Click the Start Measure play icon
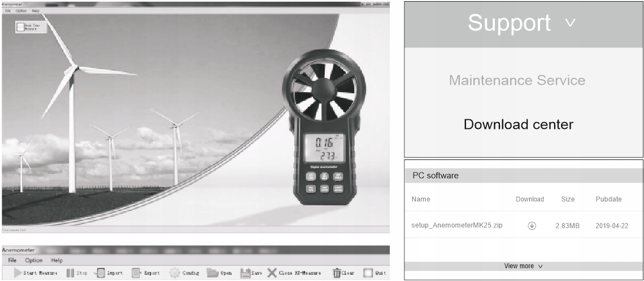This screenshot has width=644, height=281. [x=18, y=273]
